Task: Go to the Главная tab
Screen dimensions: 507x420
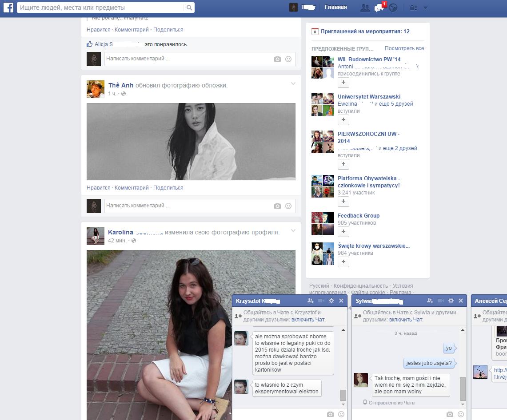Action: (x=335, y=7)
